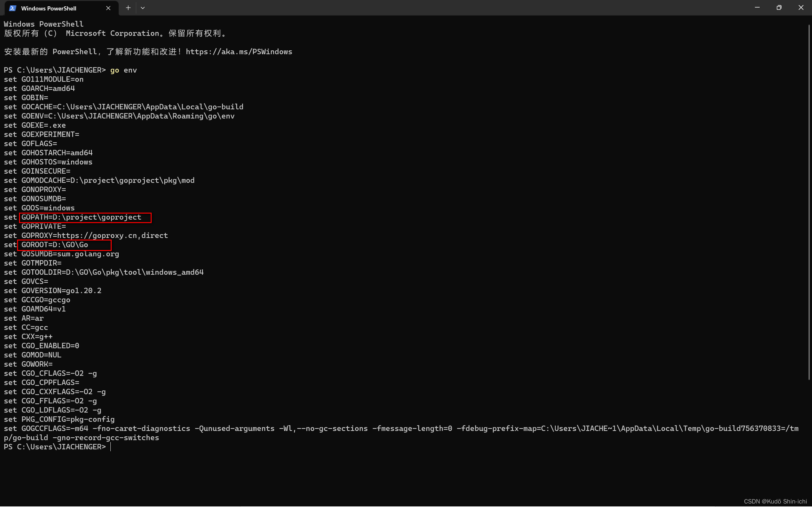This screenshot has height=507, width=812.
Task: Restore down the terminal window
Action: pyautogui.click(x=779, y=8)
